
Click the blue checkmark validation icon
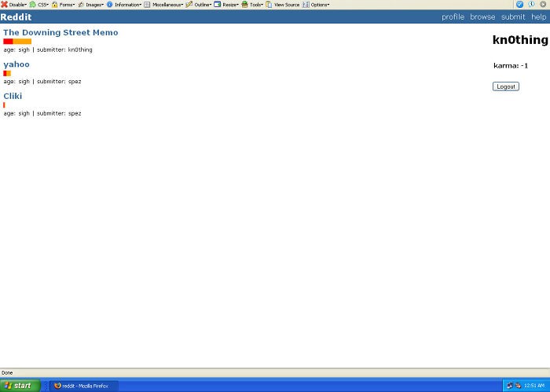click(x=519, y=5)
